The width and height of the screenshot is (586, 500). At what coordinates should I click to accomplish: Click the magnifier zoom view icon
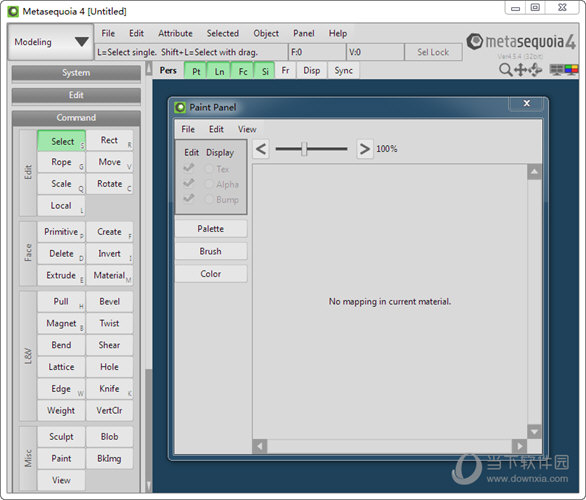(x=505, y=70)
